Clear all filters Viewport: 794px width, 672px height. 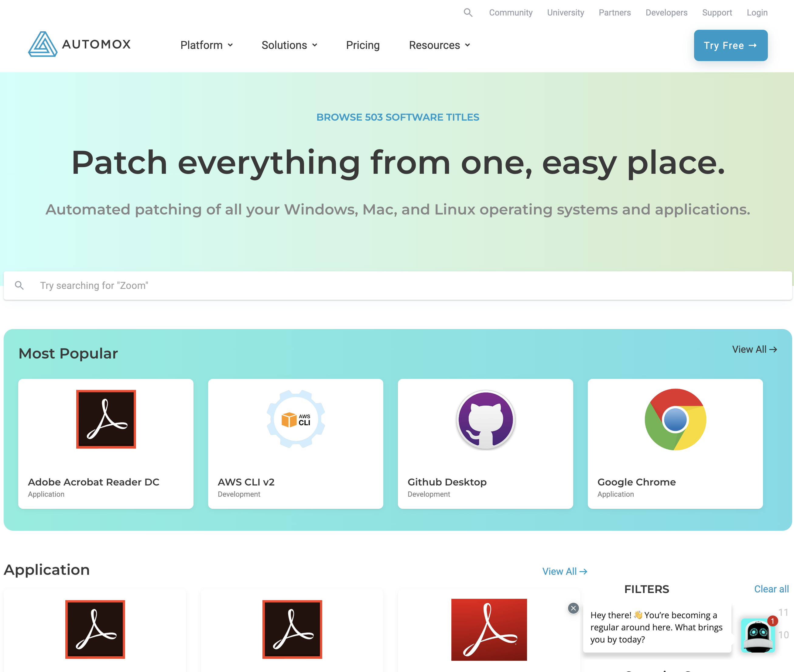click(771, 589)
